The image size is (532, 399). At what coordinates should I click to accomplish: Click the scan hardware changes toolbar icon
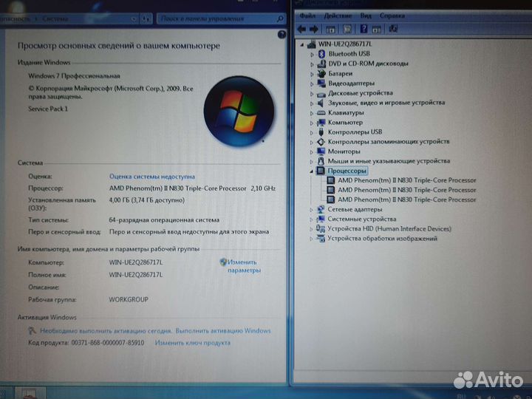(392, 28)
